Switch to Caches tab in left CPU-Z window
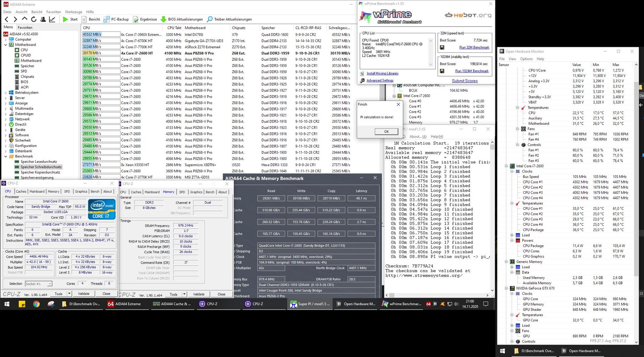Image resolution: width=644 pixels, height=357 pixels. (21, 191)
